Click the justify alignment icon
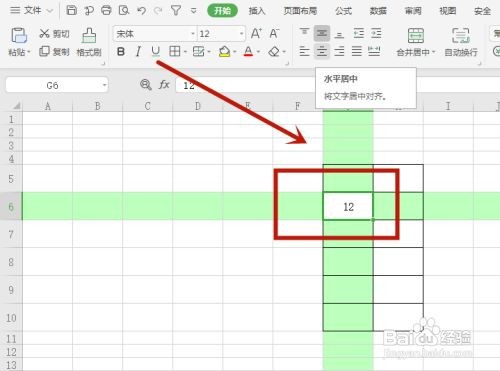Viewport: 500px width, 371px height. pyautogui.click(x=357, y=51)
